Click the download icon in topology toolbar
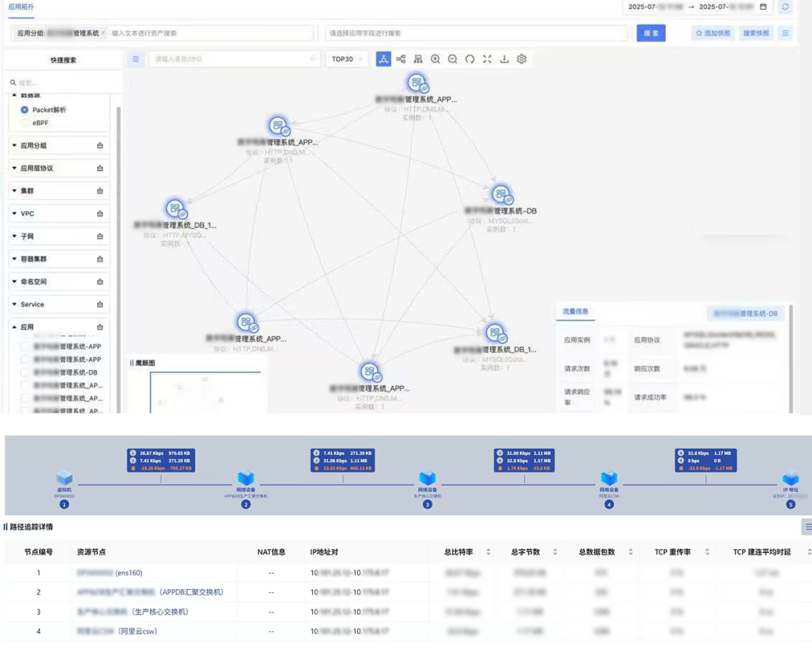 click(x=504, y=59)
